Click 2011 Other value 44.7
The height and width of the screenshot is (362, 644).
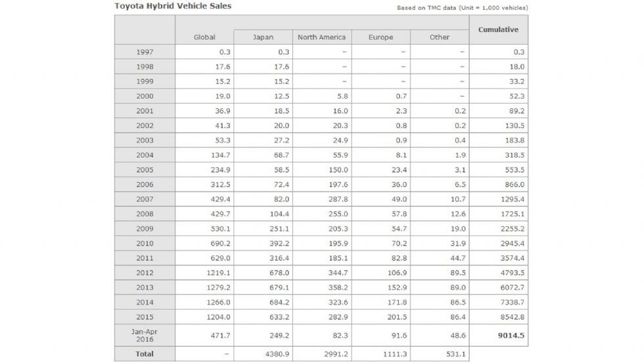[458, 258]
